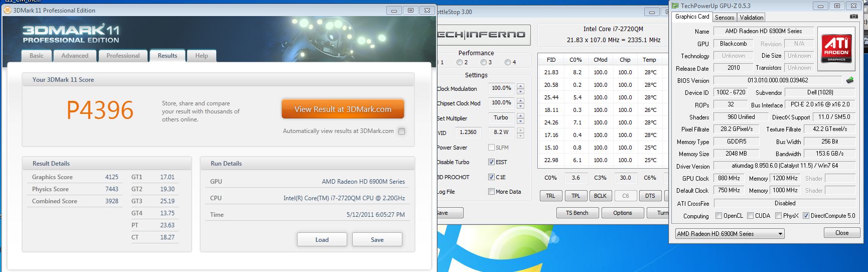868x272 pixels.
Task: Open ThrottleStop Options
Action: click(623, 213)
